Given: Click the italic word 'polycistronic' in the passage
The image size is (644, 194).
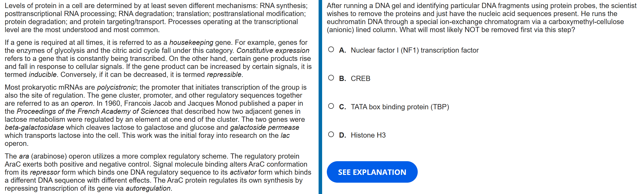Looking at the screenshot, I should 116,87.
